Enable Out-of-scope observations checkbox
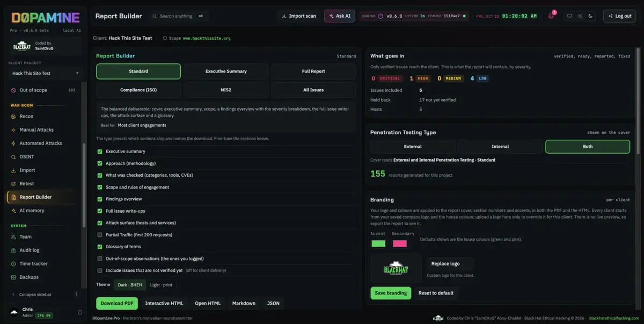644x324 pixels. click(100, 258)
